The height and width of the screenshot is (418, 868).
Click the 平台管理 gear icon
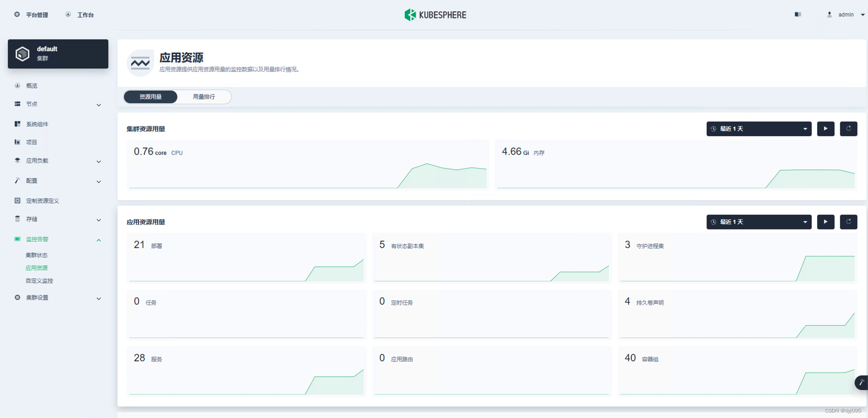click(17, 14)
